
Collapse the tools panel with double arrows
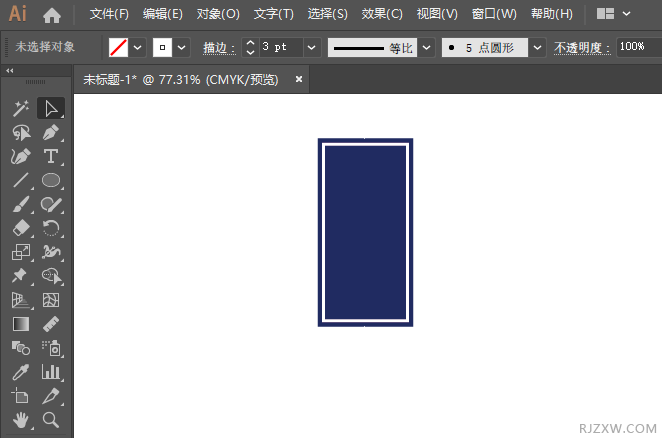pyautogui.click(x=10, y=71)
